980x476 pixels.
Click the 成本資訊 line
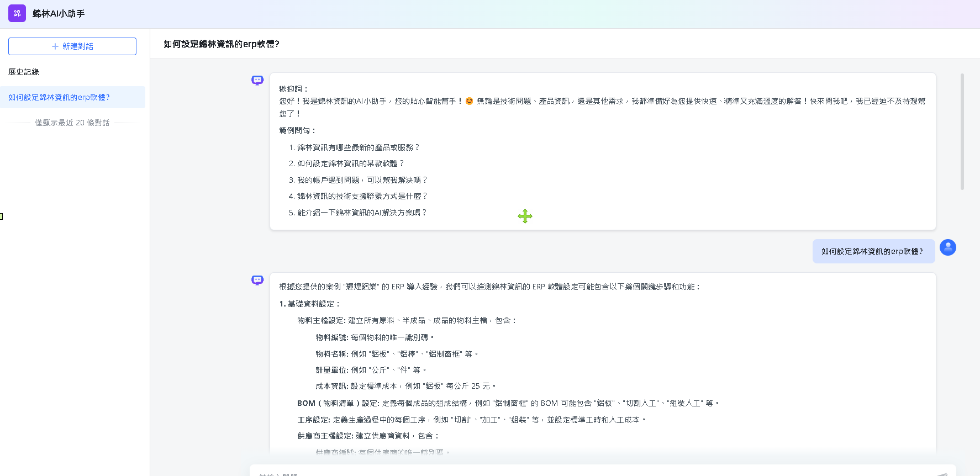click(x=406, y=386)
